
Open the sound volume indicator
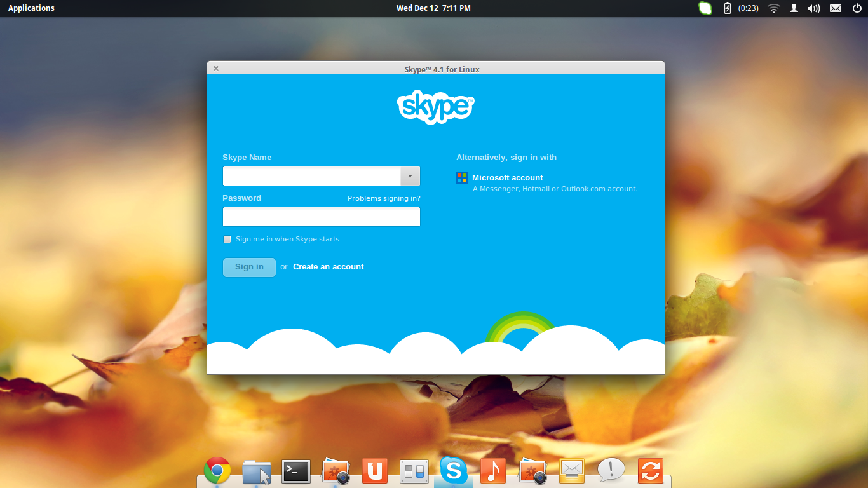(814, 8)
